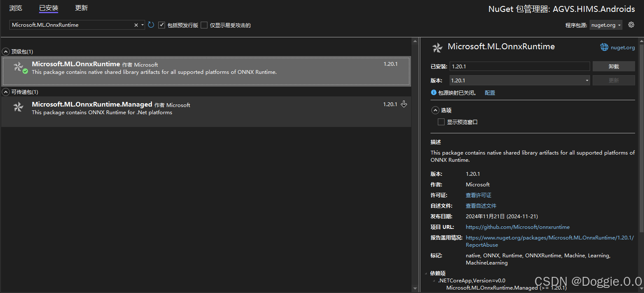The image size is (644, 293).
Task: Open the GitHub onnxruntime project URL
Action: 518,227
